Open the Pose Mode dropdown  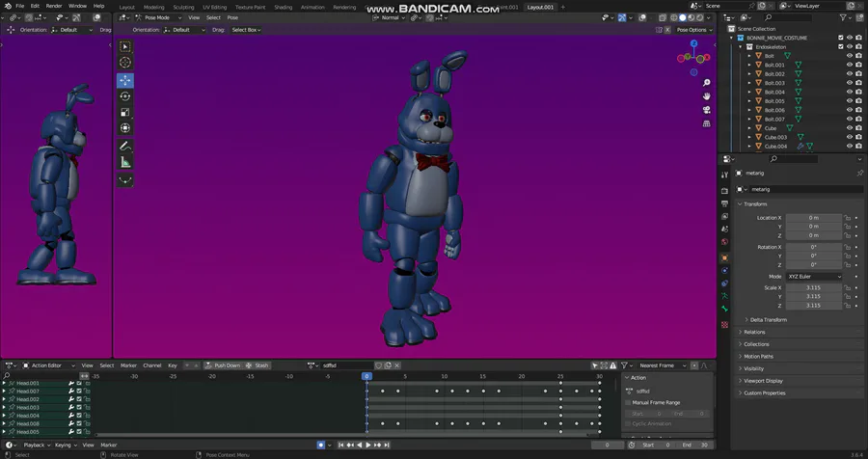pos(159,17)
